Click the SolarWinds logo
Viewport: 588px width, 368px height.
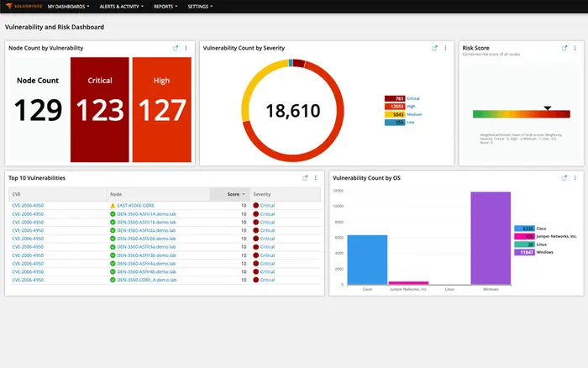tap(21, 6)
